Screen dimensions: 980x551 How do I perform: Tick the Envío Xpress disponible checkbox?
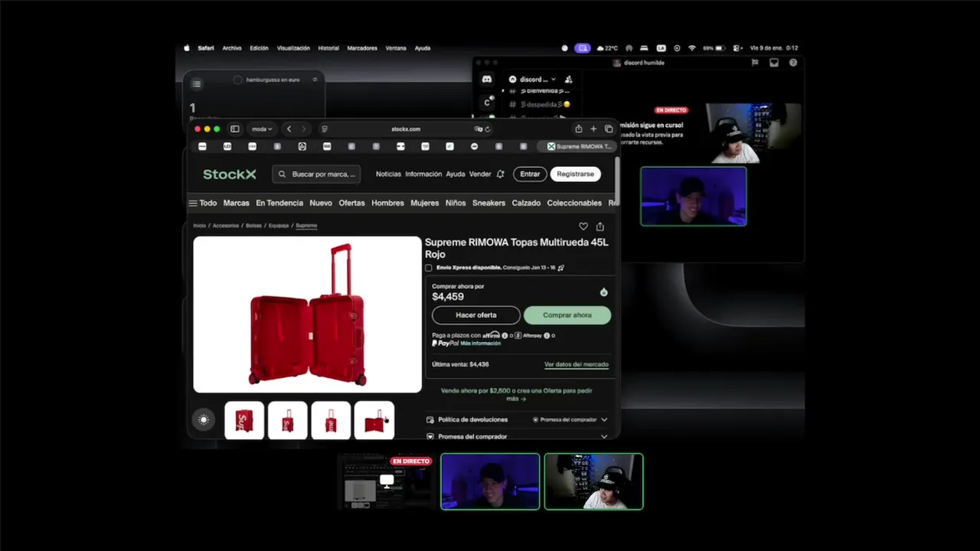(x=429, y=268)
